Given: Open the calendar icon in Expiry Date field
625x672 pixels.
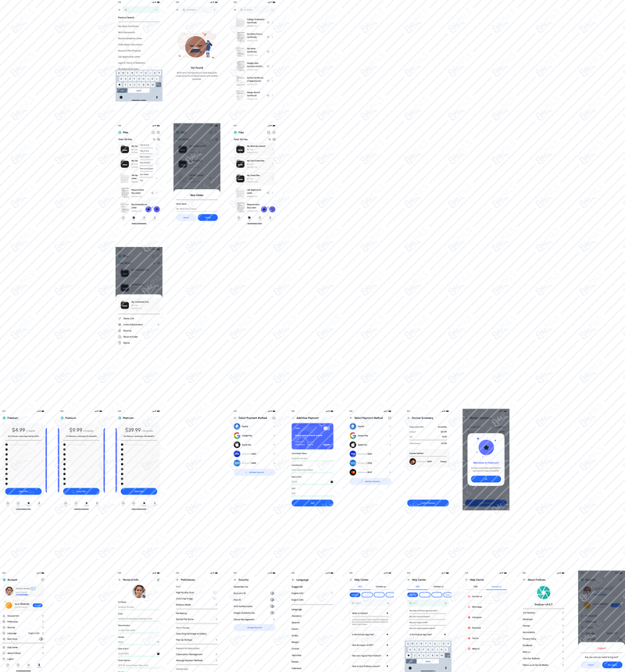Looking at the screenshot, I should click(331, 481).
